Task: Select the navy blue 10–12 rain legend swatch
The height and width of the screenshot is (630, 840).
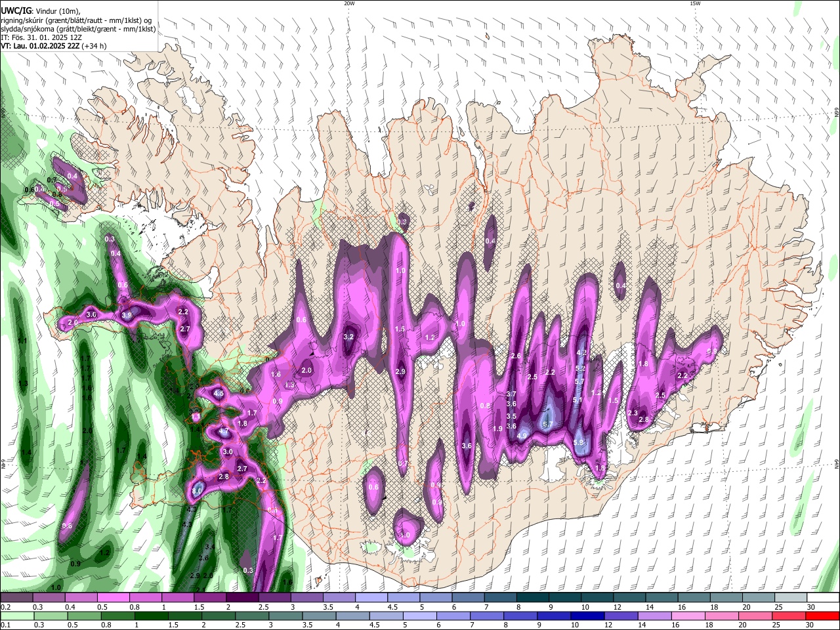Action: coord(587,616)
